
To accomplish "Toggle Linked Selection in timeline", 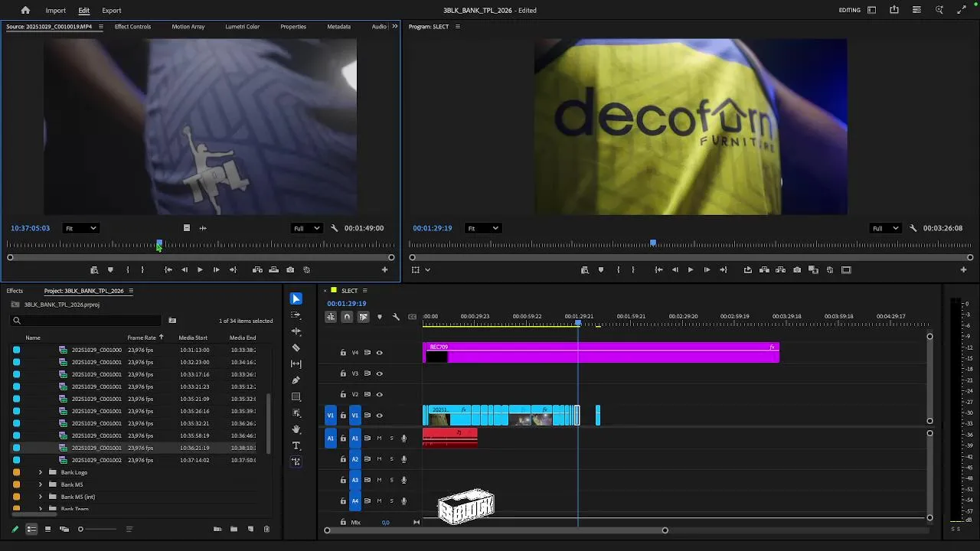I will click(363, 317).
